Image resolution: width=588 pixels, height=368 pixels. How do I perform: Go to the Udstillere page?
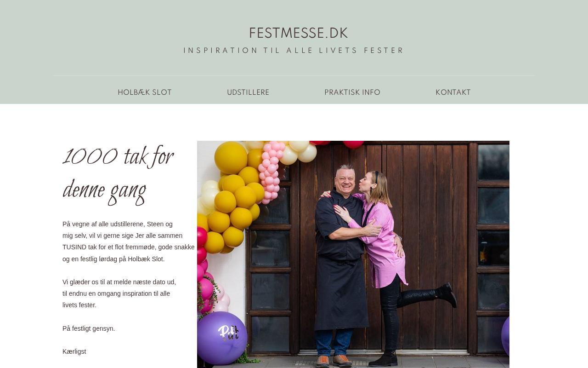(248, 92)
